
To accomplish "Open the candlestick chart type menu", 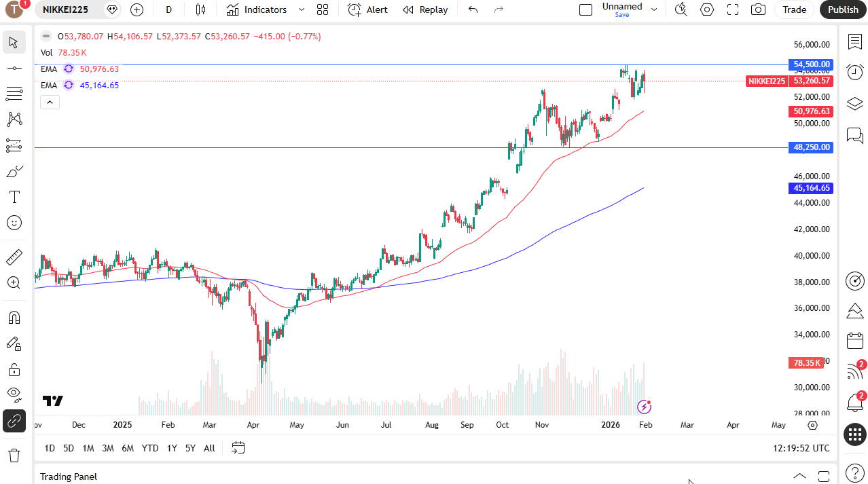I will pyautogui.click(x=200, y=10).
